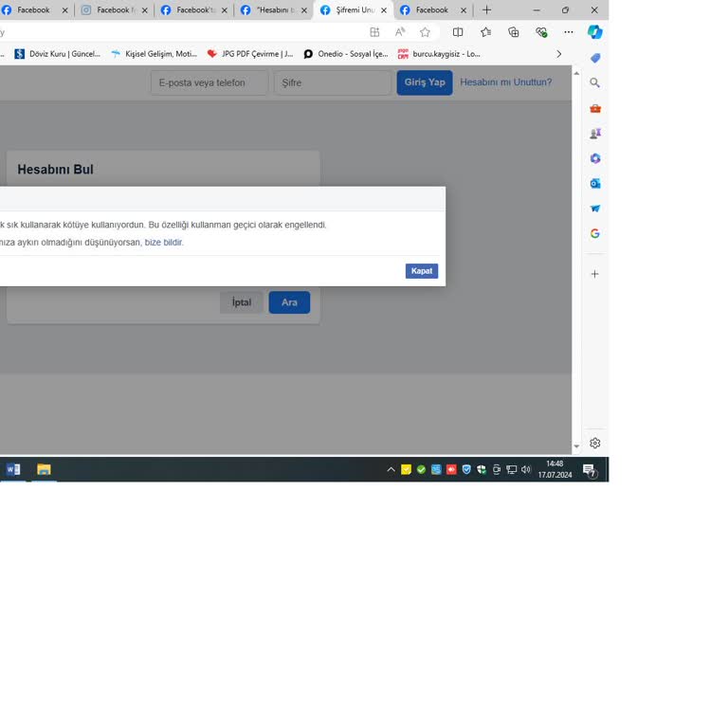This screenshot has width=728, height=728.
Task: Open the Collections icon
Action: click(x=514, y=32)
